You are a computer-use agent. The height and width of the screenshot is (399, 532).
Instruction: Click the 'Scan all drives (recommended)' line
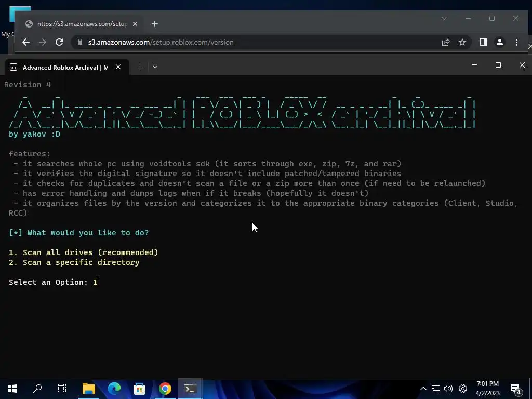click(84, 252)
